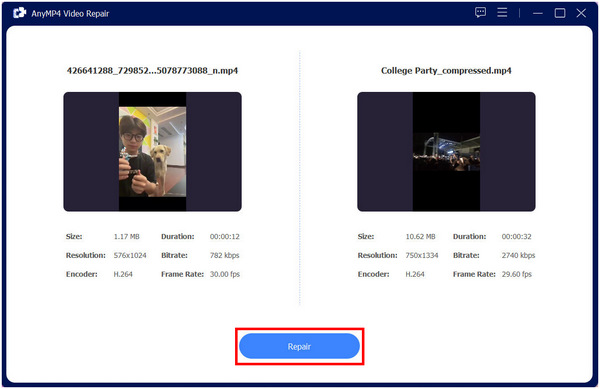Viewport: 600px width, 389px height.
Task: Click the 10.62 MB size value
Action: pos(421,237)
